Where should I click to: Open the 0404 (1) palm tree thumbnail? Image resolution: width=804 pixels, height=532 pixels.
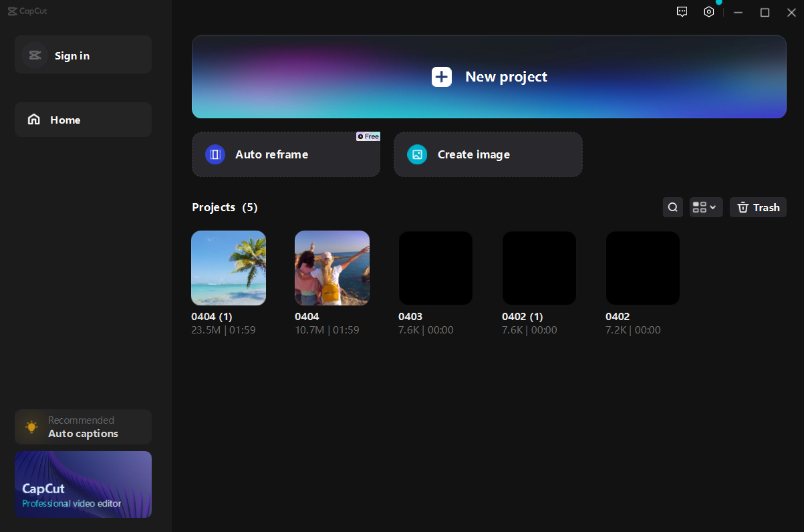point(229,268)
